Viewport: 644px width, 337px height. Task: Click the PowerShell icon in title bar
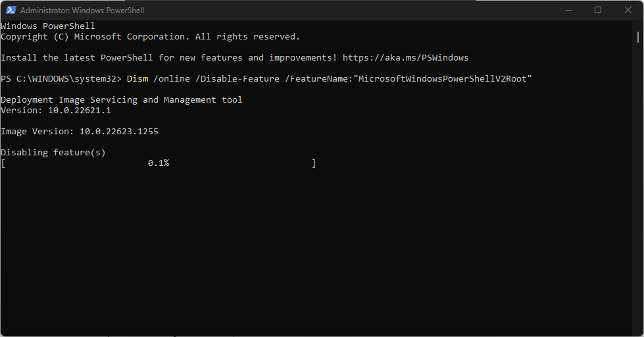pyautogui.click(x=11, y=11)
